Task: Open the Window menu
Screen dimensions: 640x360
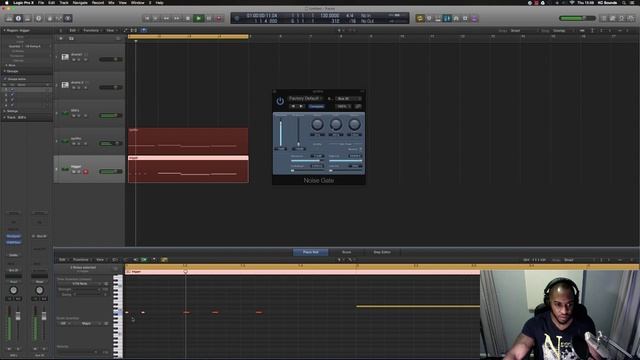Action: [x=138, y=2]
